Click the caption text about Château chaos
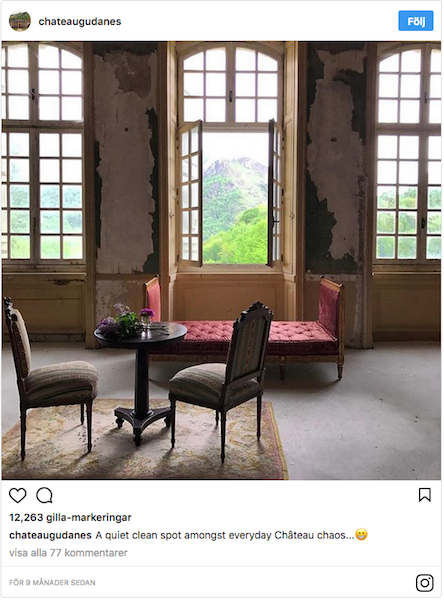Screen dimensions: 444x600 [225, 535]
